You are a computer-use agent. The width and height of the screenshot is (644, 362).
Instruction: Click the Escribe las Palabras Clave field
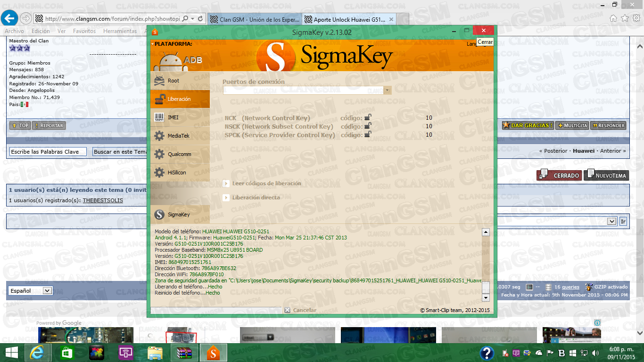click(x=48, y=152)
